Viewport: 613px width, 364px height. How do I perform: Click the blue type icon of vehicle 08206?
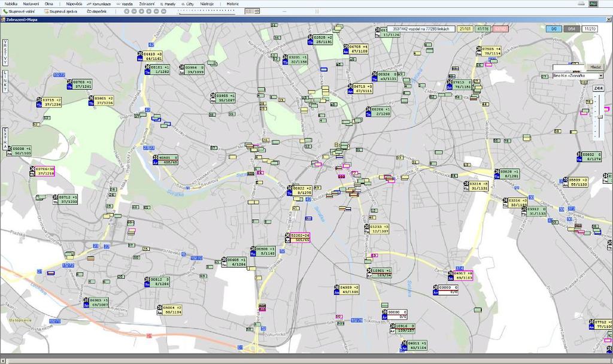pyautogui.click(x=369, y=114)
